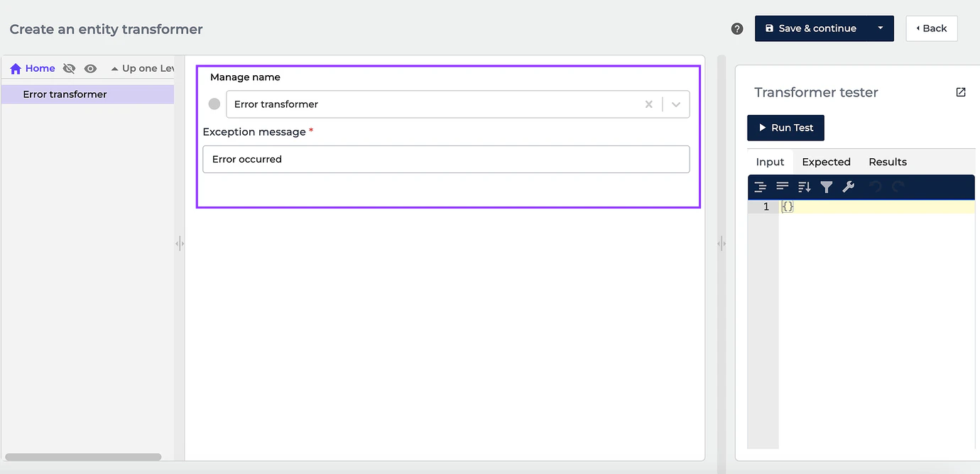The image size is (980, 474).
Task: Click the Manage name label
Action: click(x=245, y=77)
